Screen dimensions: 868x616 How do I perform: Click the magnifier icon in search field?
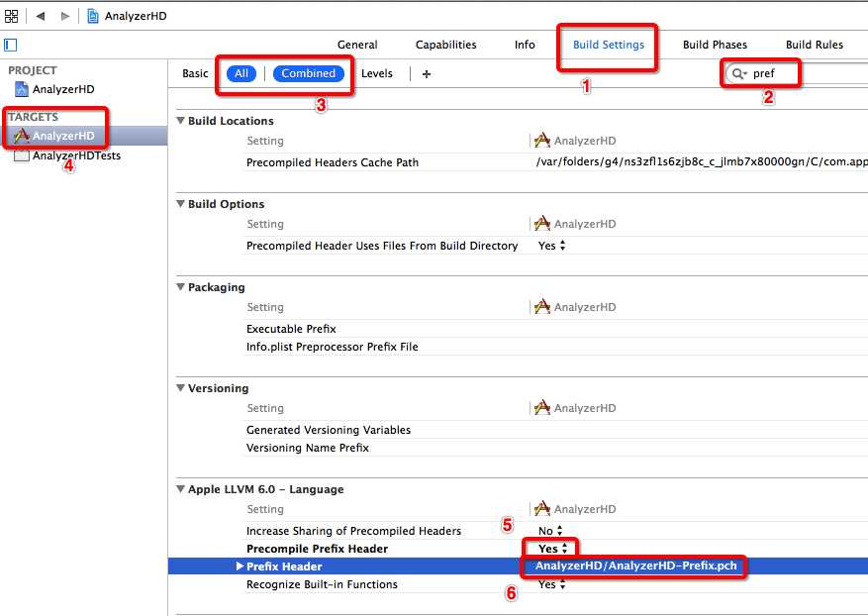pyautogui.click(x=739, y=73)
